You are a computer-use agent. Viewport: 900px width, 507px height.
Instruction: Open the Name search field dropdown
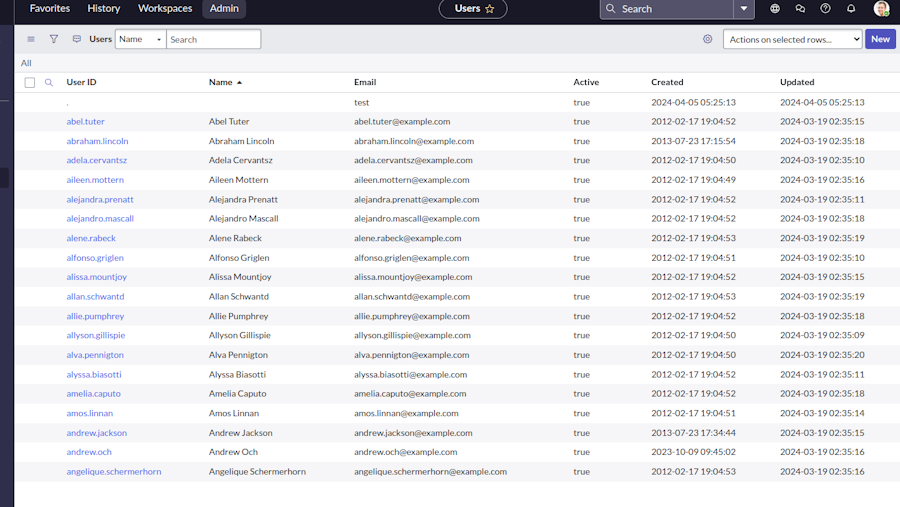pyautogui.click(x=141, y=39)
